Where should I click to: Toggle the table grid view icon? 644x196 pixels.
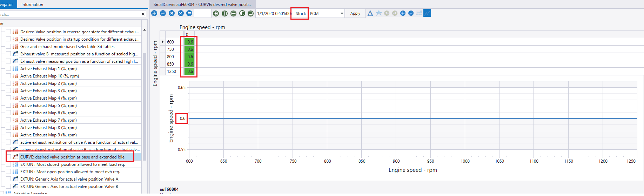[419, 13]
